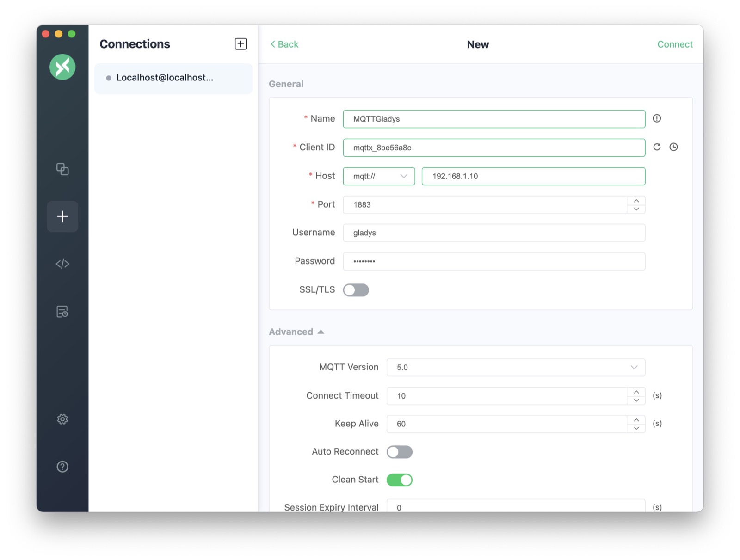Image resolution: width=740 pixels, height=560 pixels.
Task: Open the Help icon at sidebar bottom
Action: coord(62,467)
